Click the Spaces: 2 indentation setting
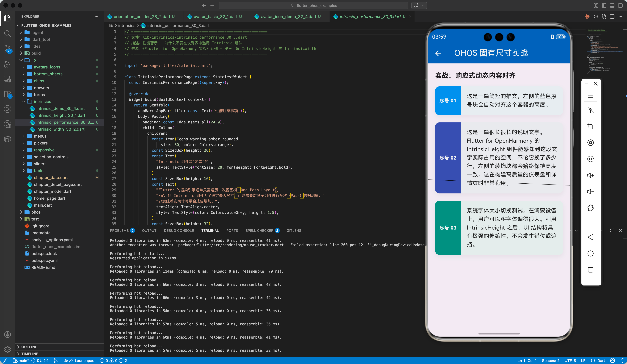The height and width of the screenshot is (364, 627). pyautogui.click(x=550, y=361)
